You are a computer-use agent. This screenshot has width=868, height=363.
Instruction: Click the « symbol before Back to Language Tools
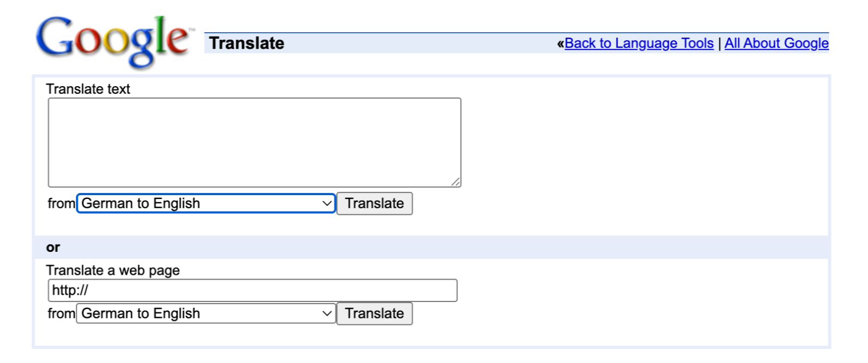[x=560, y=44]
